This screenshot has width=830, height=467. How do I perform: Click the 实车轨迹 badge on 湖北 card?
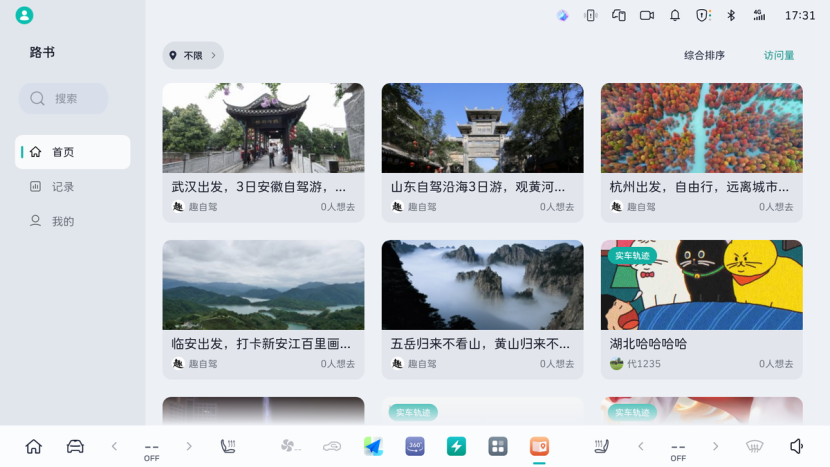pyautogui.click(x=632, y=255)
